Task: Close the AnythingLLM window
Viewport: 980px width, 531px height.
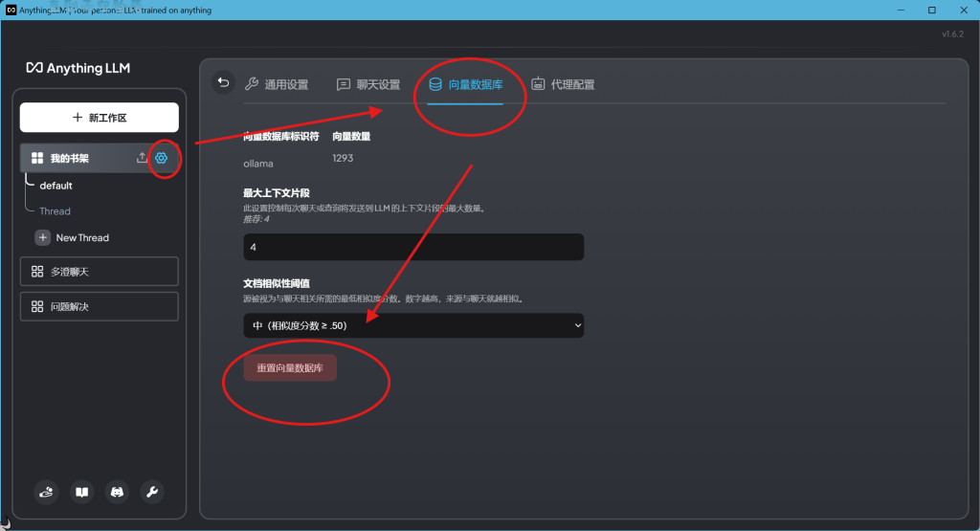Action: coord(964,10)
